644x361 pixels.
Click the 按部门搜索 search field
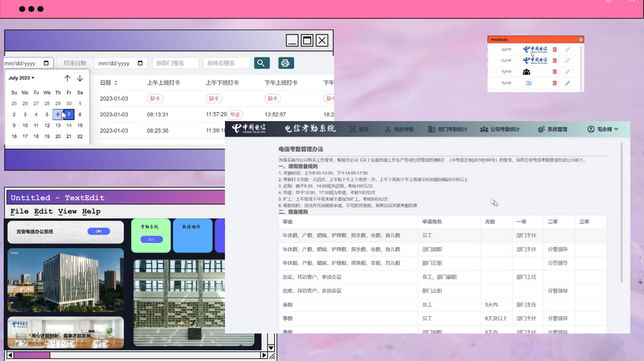click(175, 63)
